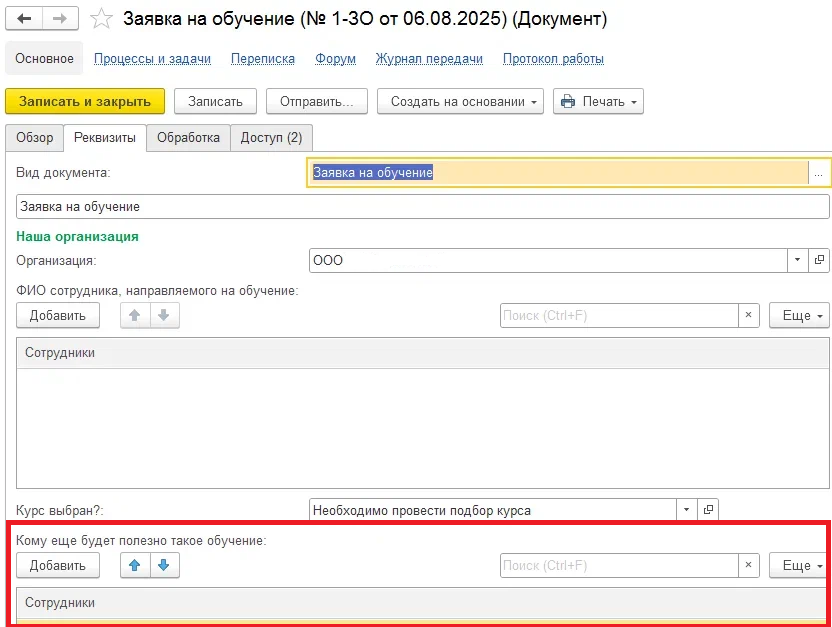Switch to the Обзор tab
This screenshot has width=832, height=627.
[x=34, y=138]
